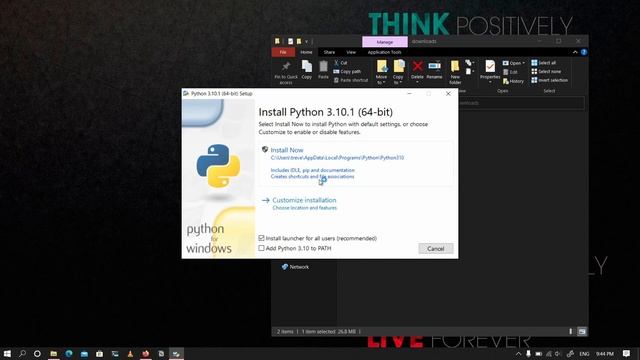Enable Add Python 3.10 to PATH checkbox
The height and width of the screenshot is (360, 640).
261,248
